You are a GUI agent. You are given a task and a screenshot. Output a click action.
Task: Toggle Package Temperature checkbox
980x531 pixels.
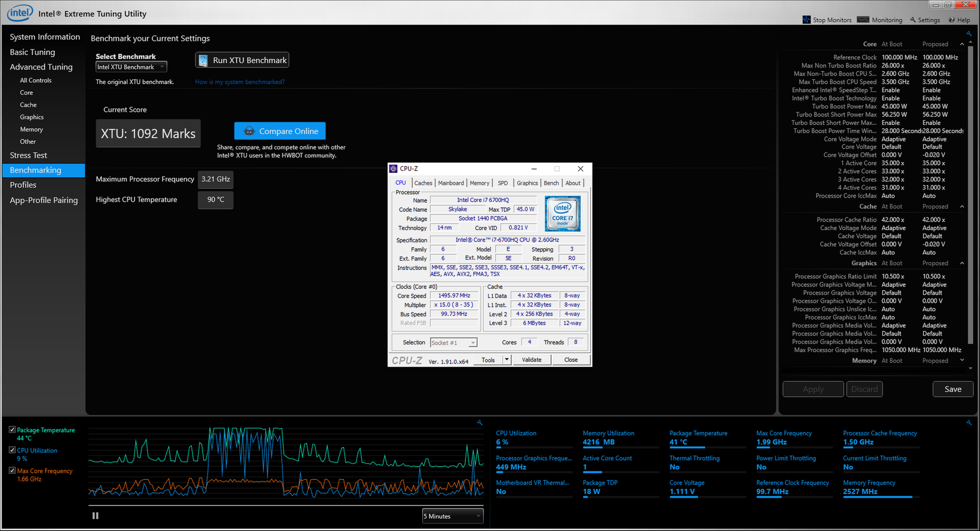[12, 430]
